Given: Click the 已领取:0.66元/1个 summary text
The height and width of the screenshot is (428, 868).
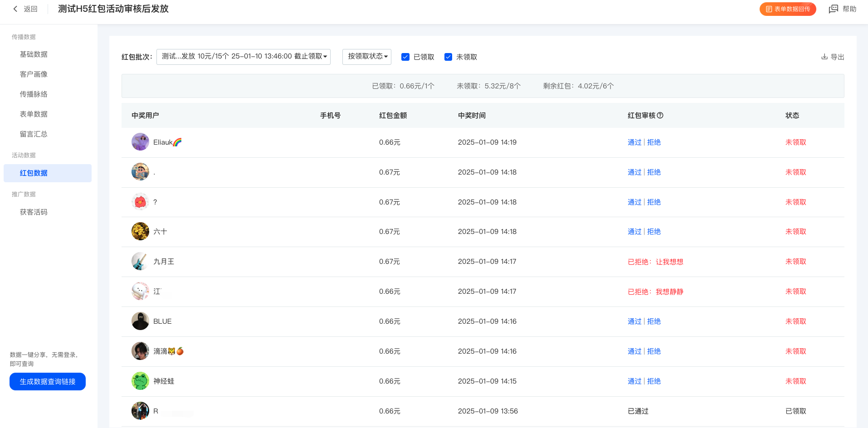Looking at the screenshot, I should (403, 86).
